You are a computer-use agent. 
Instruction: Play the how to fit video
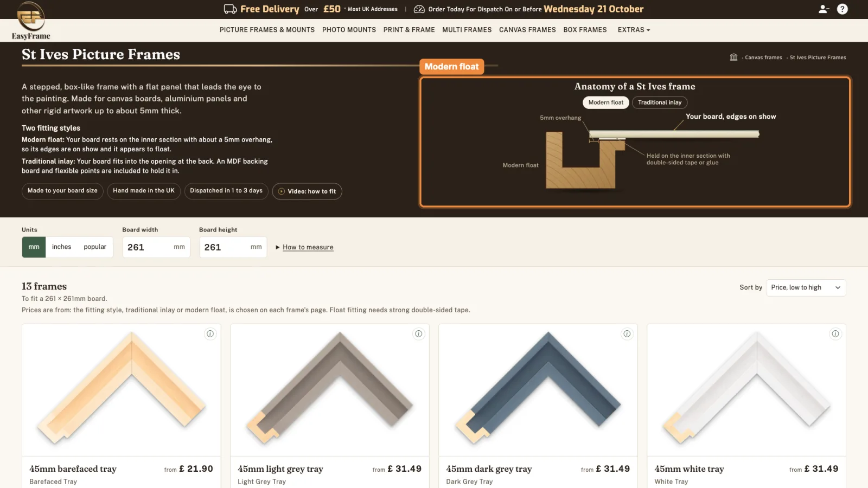click(x=307, y=191)
